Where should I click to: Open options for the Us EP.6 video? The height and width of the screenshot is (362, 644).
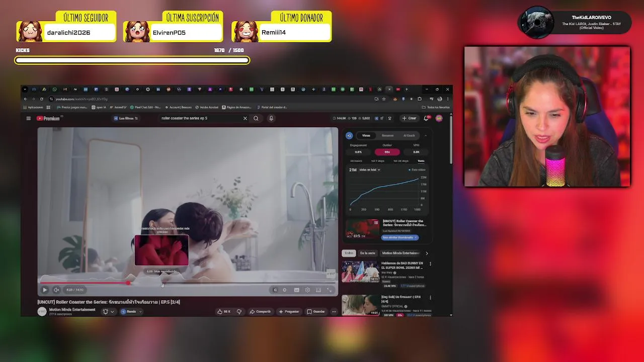point(430,298)
